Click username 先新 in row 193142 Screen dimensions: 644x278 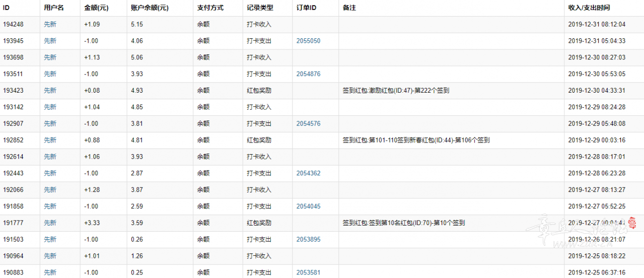tap(50, 107)
